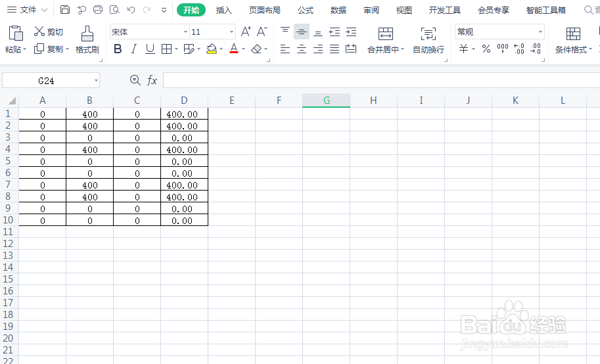Click the zoom magnifier beside fx
This screenshot has width=600, height=364.
point(135,80)
